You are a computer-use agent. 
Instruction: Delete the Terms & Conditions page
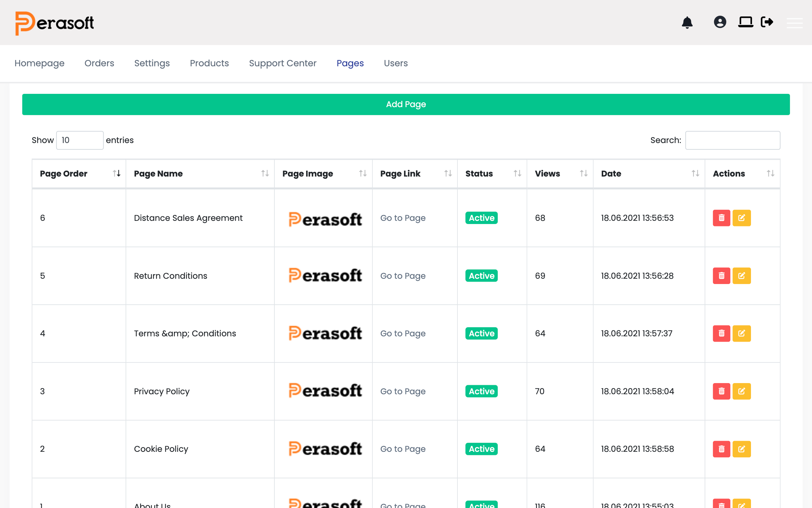click(721, 334)
